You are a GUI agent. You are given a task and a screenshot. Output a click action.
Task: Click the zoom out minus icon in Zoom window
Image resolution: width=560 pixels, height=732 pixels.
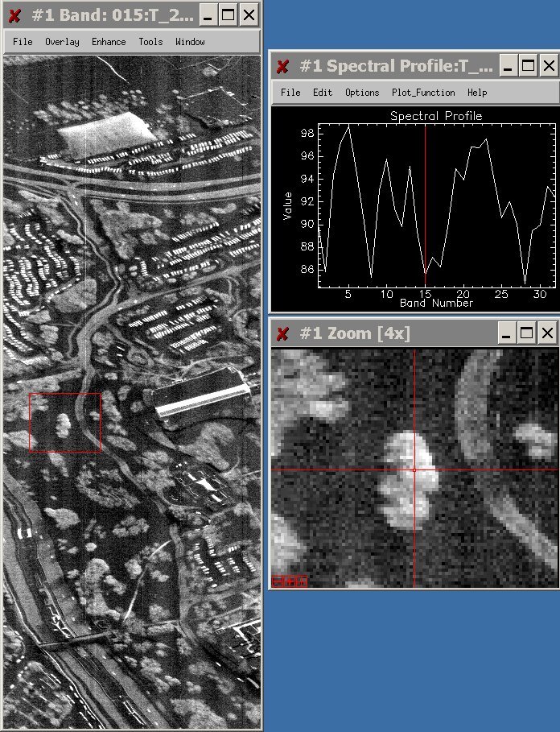[x=277, y=581]
